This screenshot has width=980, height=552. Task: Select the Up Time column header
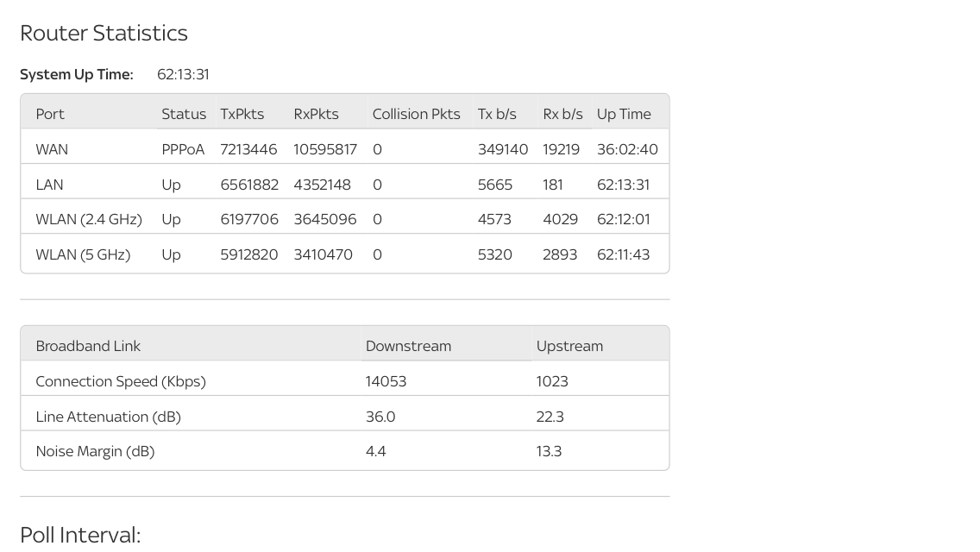[624, 113]
